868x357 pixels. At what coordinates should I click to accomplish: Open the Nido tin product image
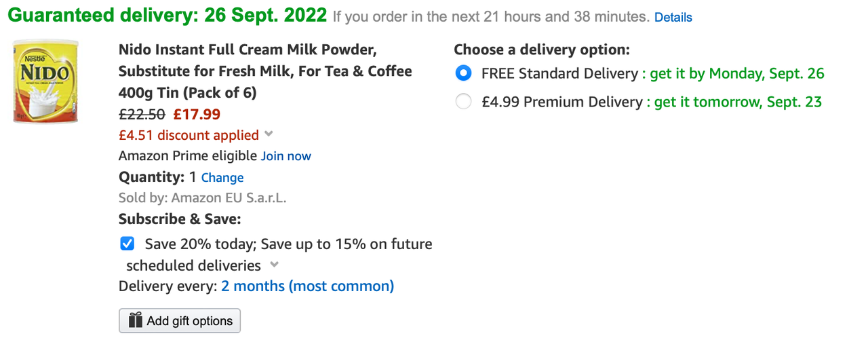point(45,81)
